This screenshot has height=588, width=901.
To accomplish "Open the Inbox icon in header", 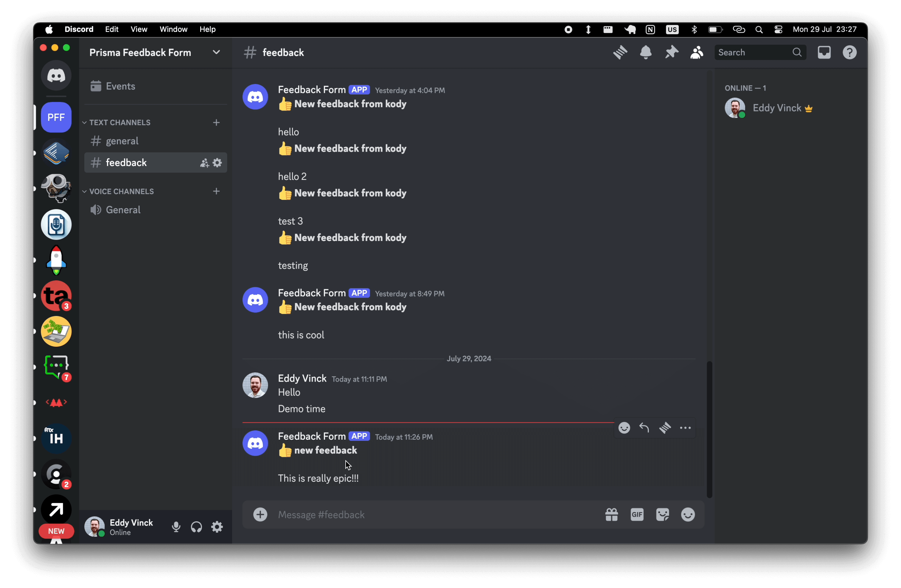I will click(x=824, y=52).
